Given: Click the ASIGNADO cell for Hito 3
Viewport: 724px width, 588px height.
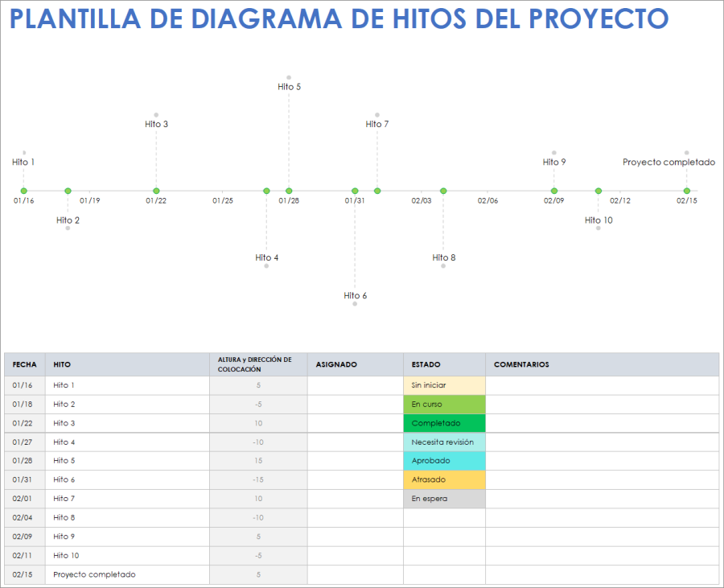Looking at the screenshot, I should click(355, 423).
